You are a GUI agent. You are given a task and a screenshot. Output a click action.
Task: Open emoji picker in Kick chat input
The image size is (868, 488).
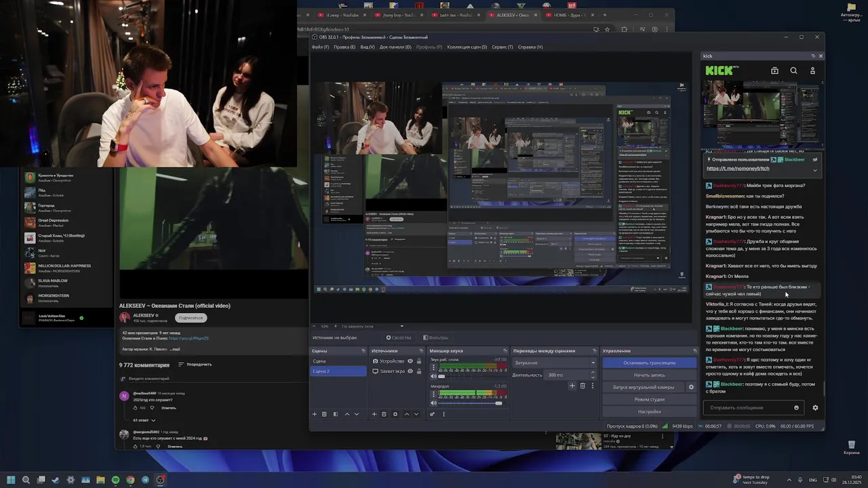click(796, 408)
